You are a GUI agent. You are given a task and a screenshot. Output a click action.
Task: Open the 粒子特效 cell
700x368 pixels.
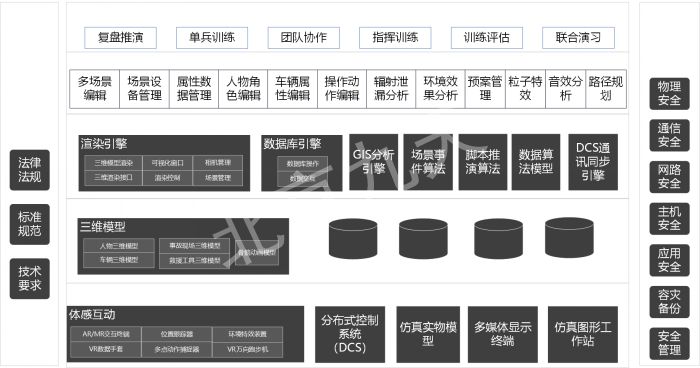pos(525,88)
